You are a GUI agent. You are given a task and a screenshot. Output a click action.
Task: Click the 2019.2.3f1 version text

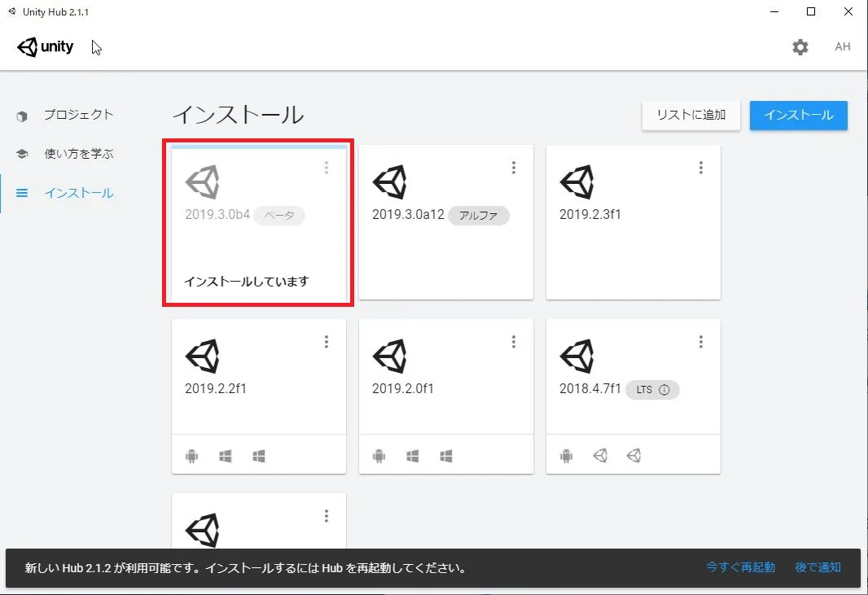click(590, 215)
